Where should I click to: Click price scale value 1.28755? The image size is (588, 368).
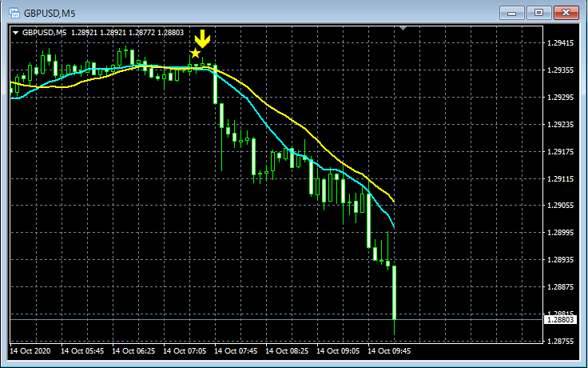(560, 341)
